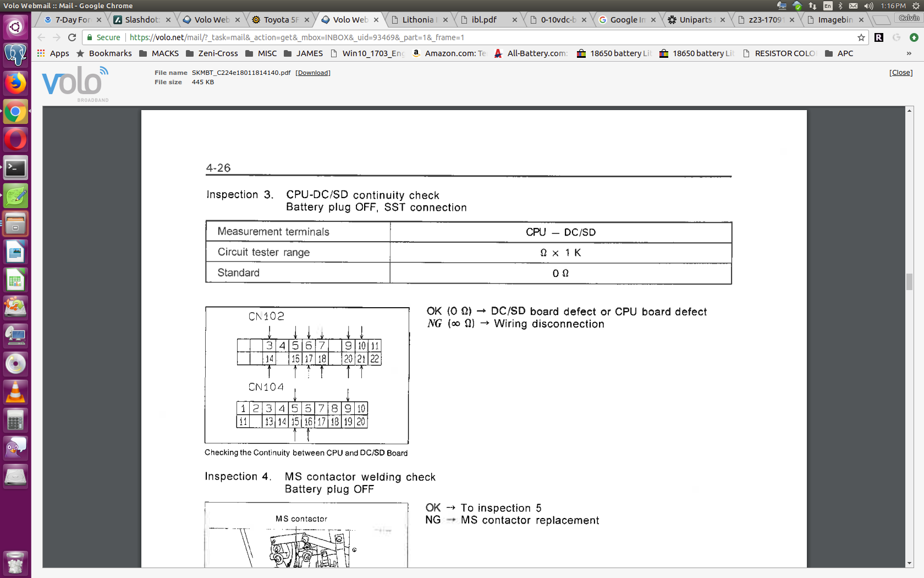This screenshot has height=578, width=924.
Task: Open the volume indicator in top panel
Action: (868, 6)
